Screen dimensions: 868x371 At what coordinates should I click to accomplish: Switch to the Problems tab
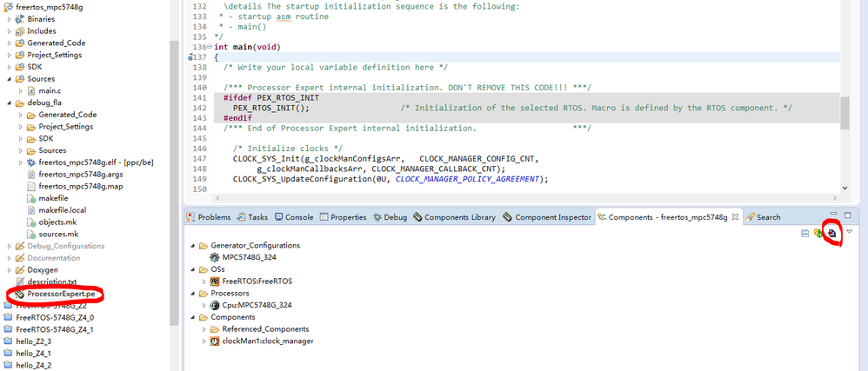209,217
